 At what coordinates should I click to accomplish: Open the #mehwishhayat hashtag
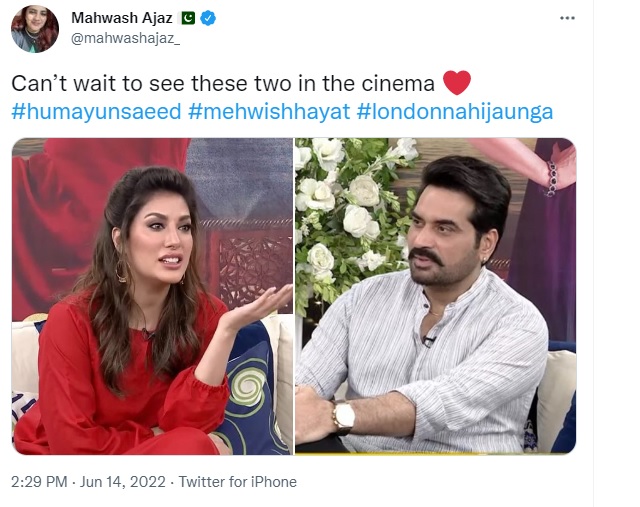click(269, 111)
